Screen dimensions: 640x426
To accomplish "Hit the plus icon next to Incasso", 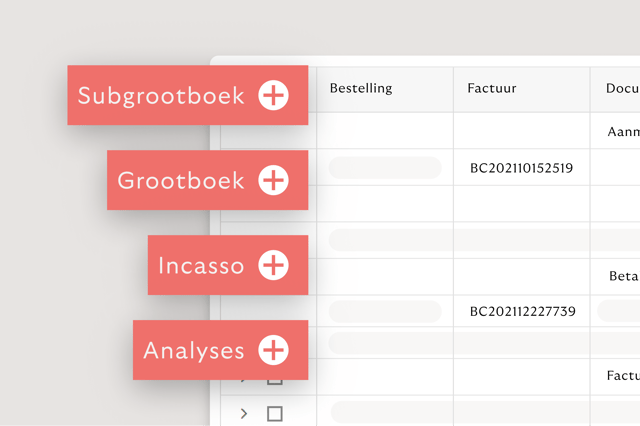I will tap(273, 265).
